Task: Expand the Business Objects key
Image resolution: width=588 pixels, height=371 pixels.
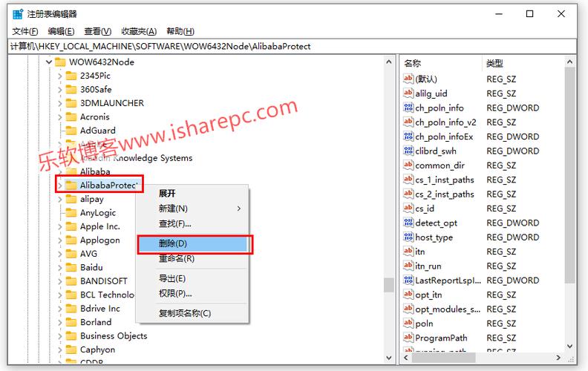Action: pyautogui.click(x=60, y=336)
